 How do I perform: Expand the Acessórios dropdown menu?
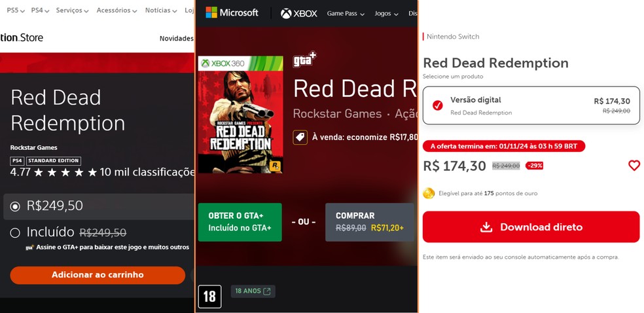tap(116, 10)
